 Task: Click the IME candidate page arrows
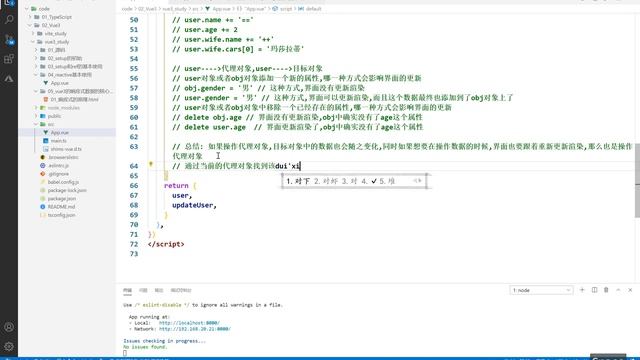click(x=417, y=181)
